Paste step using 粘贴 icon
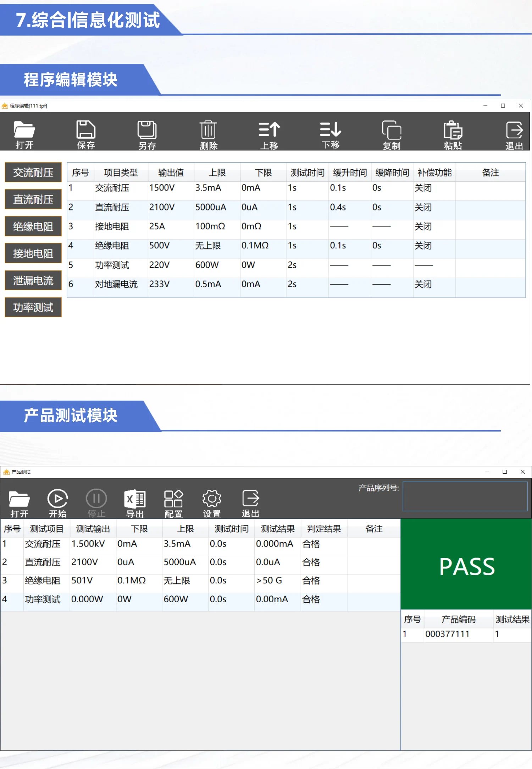 (453, 134)
